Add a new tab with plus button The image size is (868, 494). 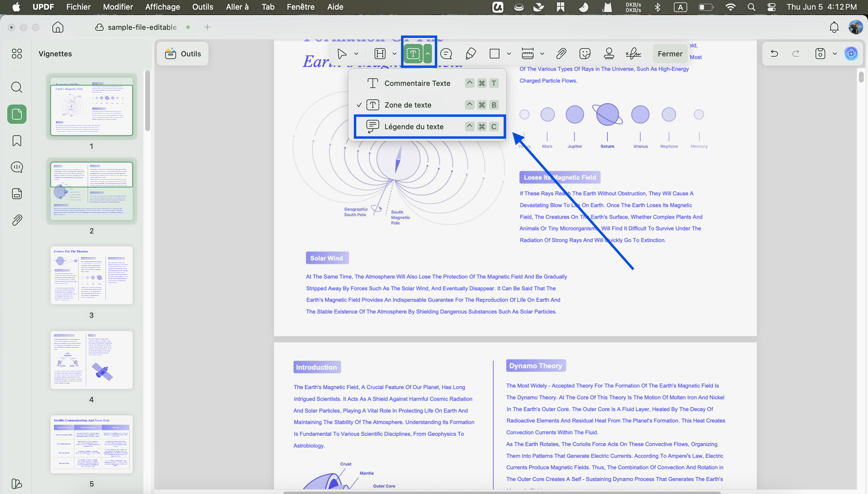[207, 27]
